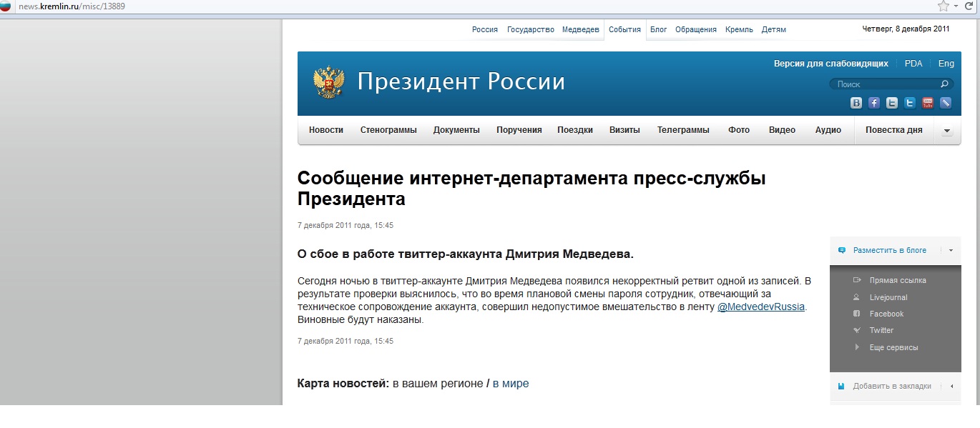Go to the 'Документы' section

456,130
